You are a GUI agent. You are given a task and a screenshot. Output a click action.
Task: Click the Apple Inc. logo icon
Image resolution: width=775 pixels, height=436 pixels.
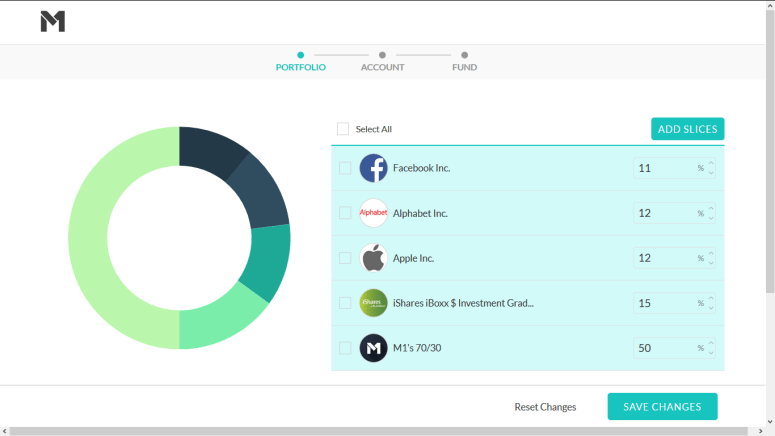tap(373, 258)
